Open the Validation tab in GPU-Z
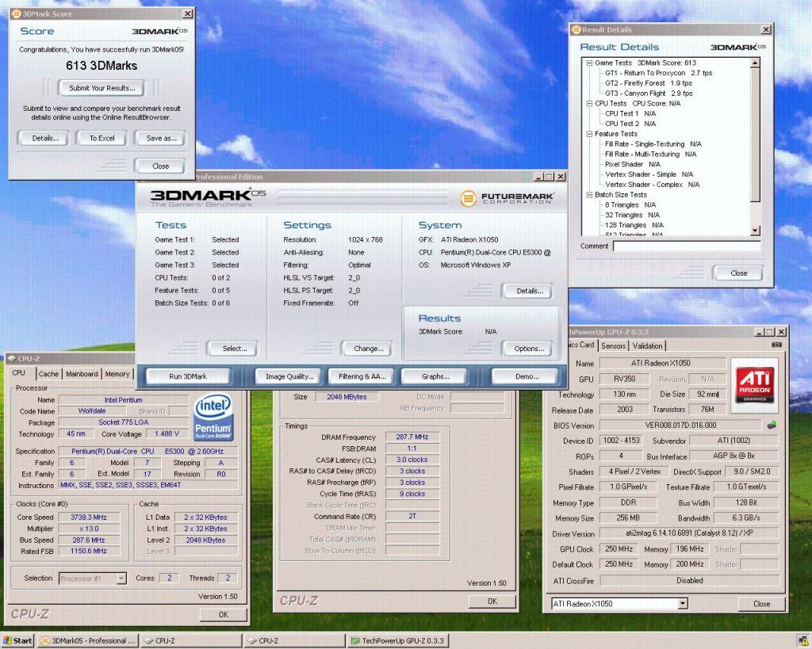The height and width of the screenshot is (649, 812). (647, 345)
